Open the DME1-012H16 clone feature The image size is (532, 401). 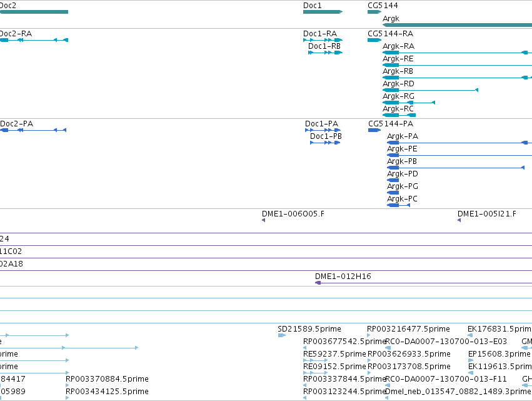(423, 283)
